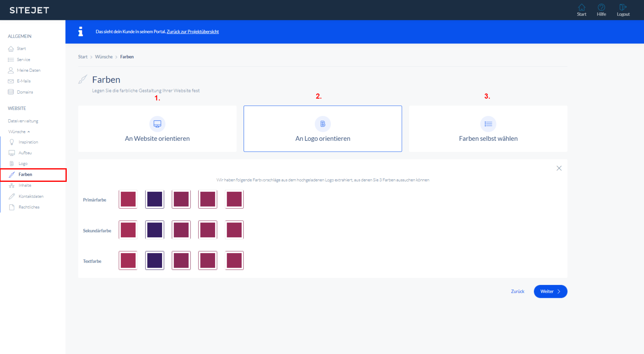Pick the dark purple Primärfarbe swatch
Image resolution: width=644 pixels, height=354 pixels.
pos(155,199)
